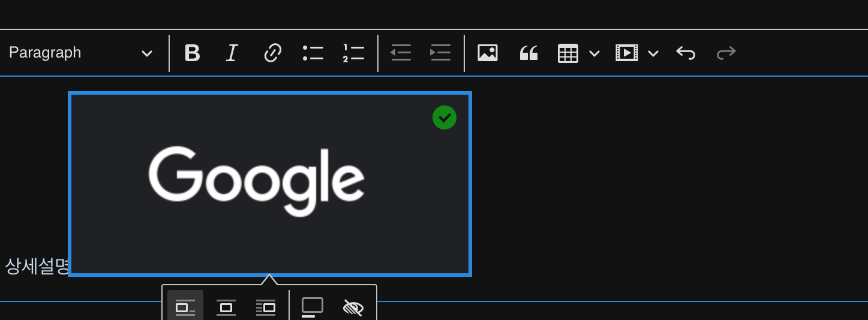Create a numbered list

pyautogui.click(x=353, y=53)
